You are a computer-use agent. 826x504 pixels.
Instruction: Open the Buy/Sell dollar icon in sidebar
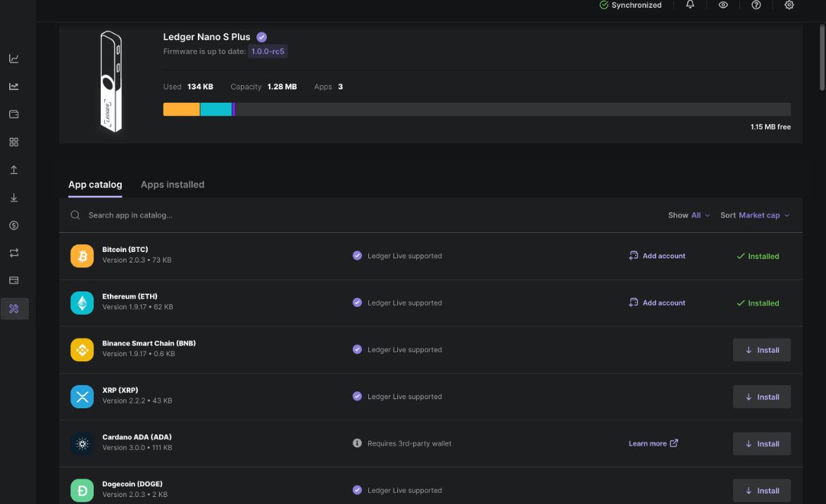click(x=13, y=225)
